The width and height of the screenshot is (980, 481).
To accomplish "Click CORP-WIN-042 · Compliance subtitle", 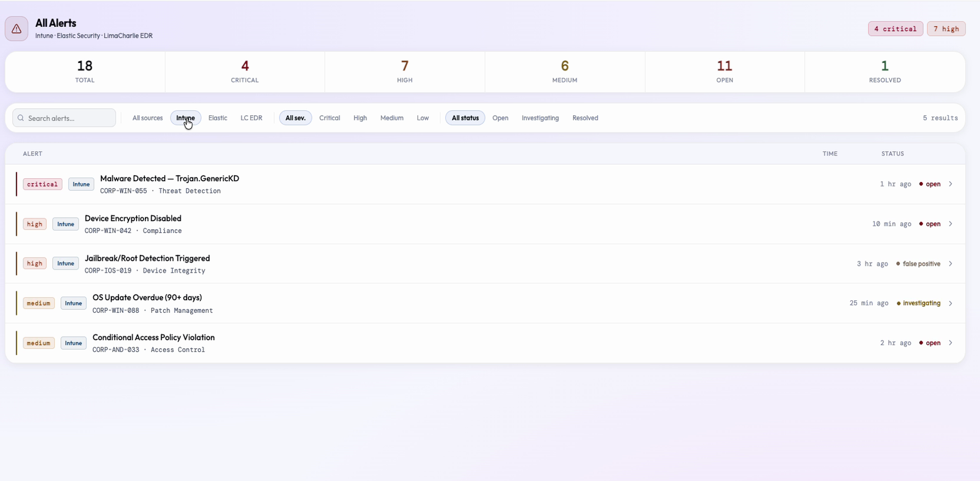I will pyautogui.click(x=134, y=230).
